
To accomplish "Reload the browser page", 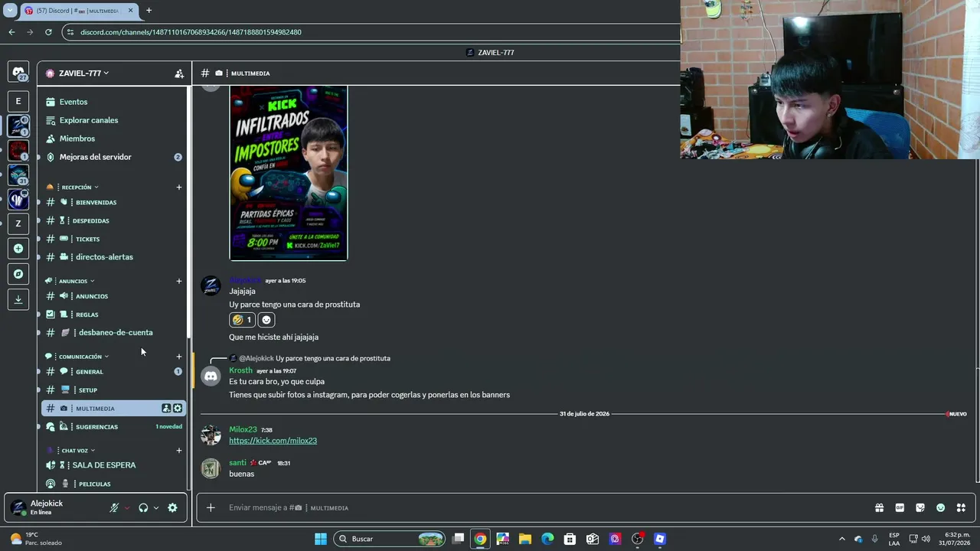I will point(48,32).
